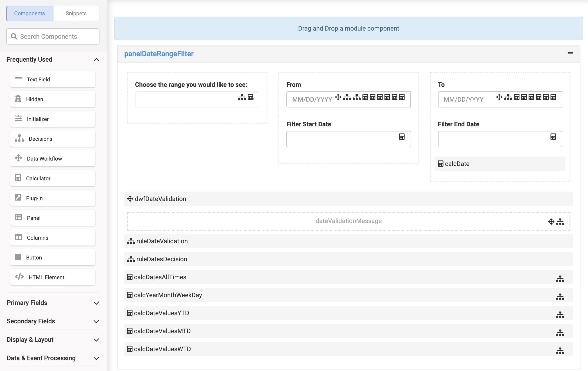Click decisions icon on dateValidationMessage
This screenshot has height=371, width=588.
click(x=560, y=222)
